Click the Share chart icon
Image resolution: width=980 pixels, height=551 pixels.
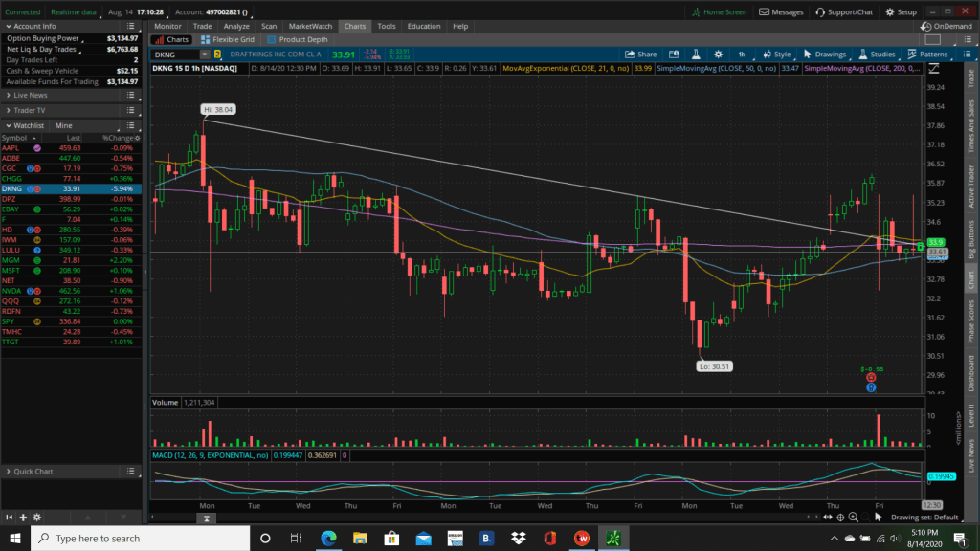point(641,55)
